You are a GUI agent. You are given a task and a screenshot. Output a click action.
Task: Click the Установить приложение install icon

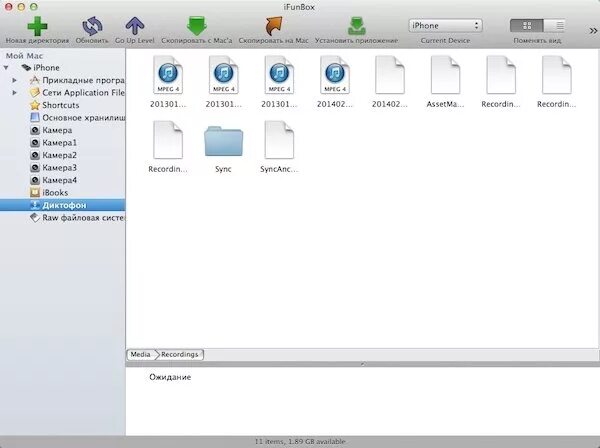click(357, 26)
